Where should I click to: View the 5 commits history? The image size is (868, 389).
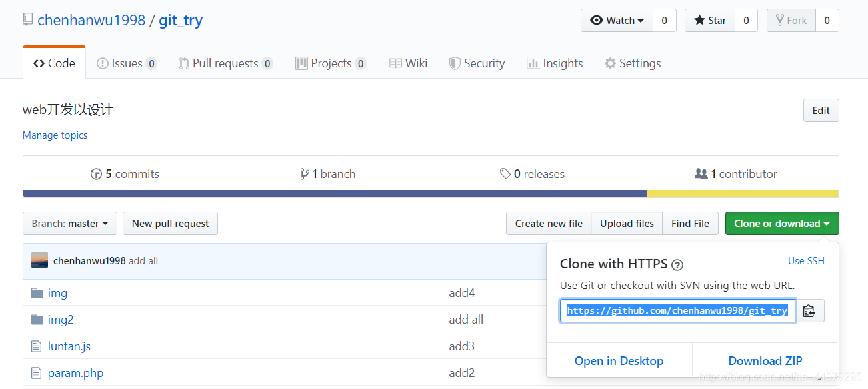point(125,174)
